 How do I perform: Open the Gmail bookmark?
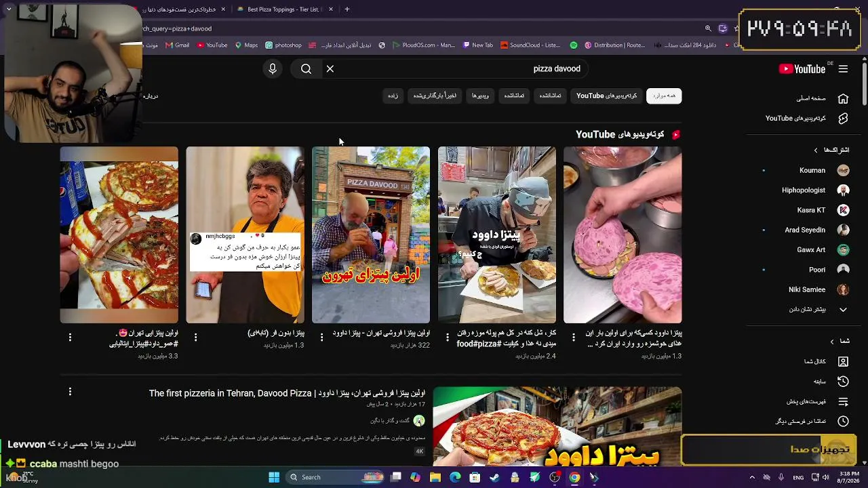point(176,45)
